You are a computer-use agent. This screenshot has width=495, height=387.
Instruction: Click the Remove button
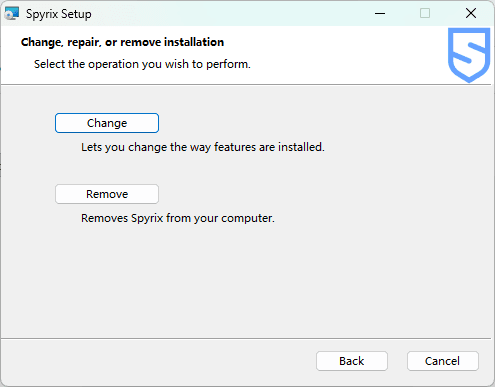click(x=107, y=194)
